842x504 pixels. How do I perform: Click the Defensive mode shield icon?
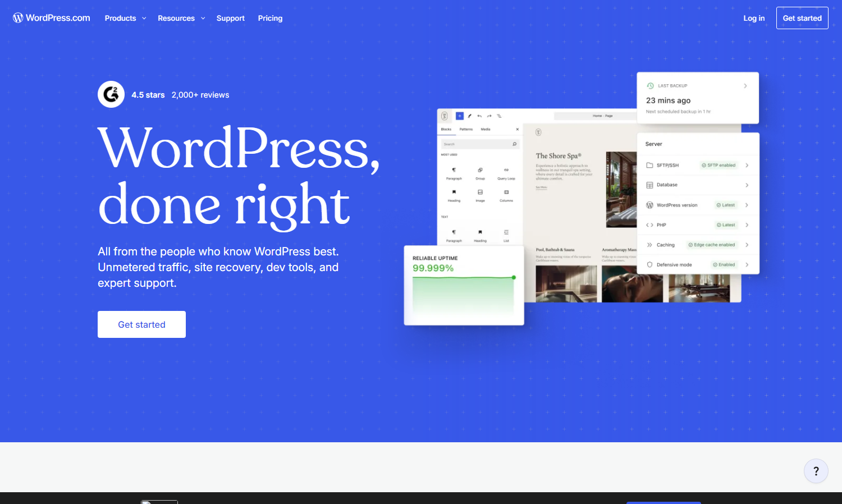coord(649,264)
